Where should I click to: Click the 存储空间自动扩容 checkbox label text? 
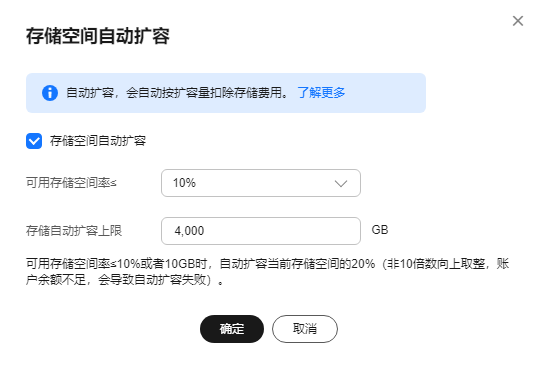pos(98,141)
